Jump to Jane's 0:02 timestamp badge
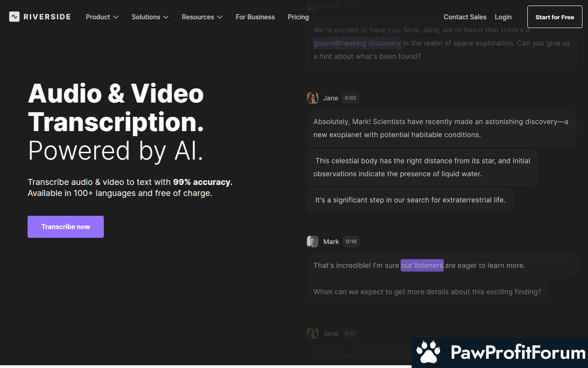588x368 pixels. (x=351, y=98)
